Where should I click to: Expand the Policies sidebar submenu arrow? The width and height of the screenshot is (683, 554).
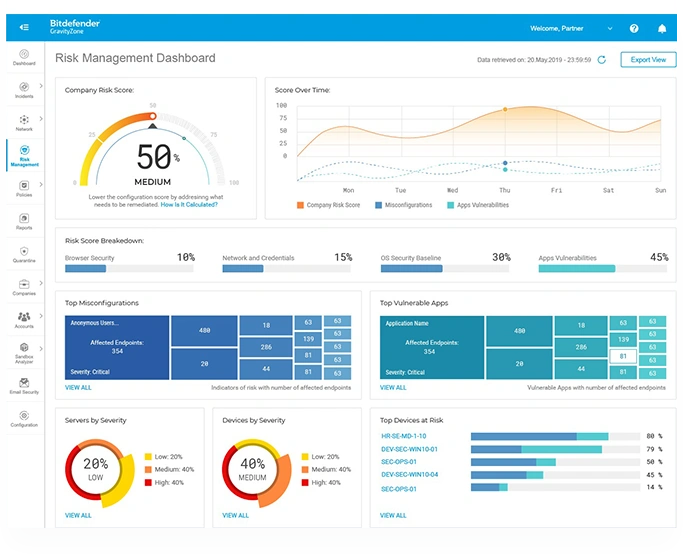coord(41,186)
